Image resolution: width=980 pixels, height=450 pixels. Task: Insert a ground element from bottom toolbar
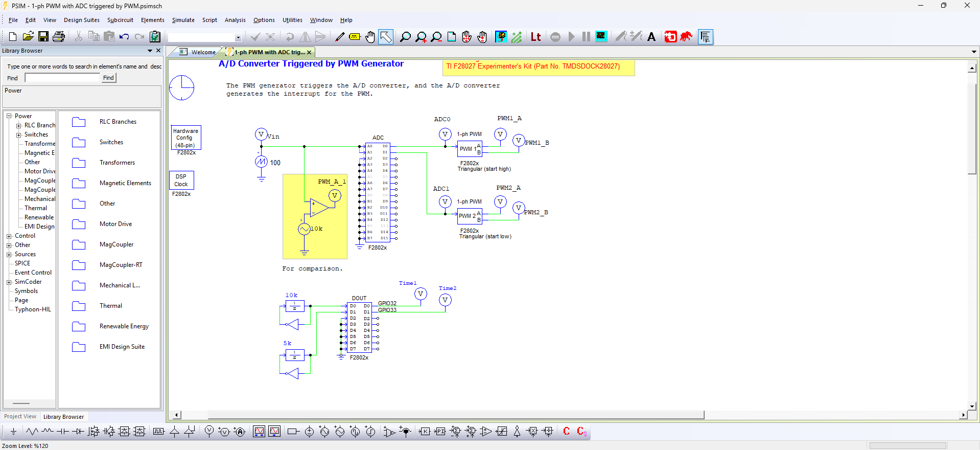point(13,432)
